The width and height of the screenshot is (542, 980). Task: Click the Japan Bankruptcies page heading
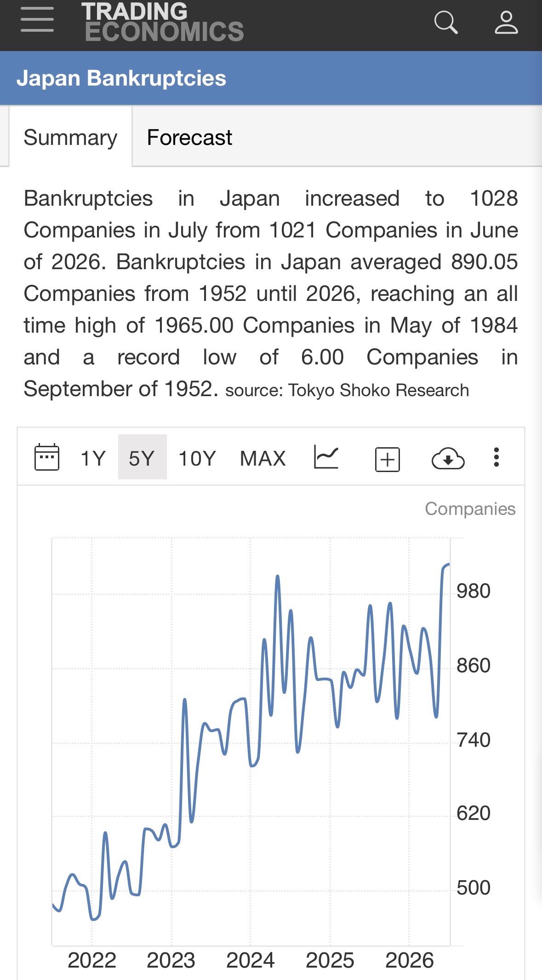pos(121,78)
